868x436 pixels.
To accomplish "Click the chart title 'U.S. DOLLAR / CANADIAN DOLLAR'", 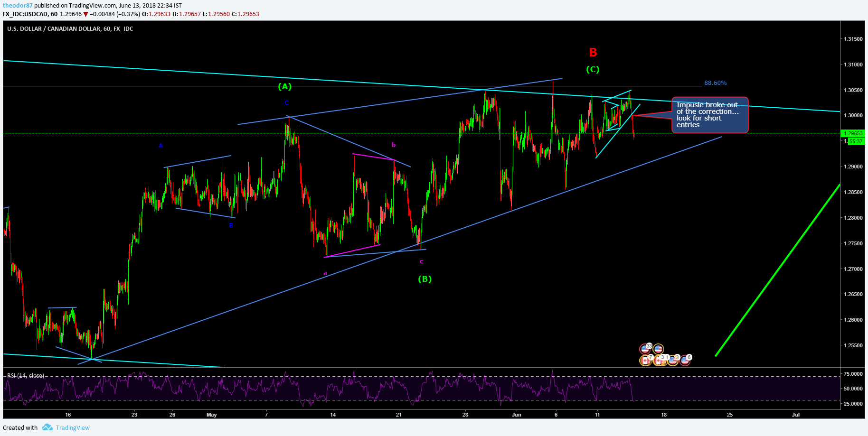I will click(54, 29).
